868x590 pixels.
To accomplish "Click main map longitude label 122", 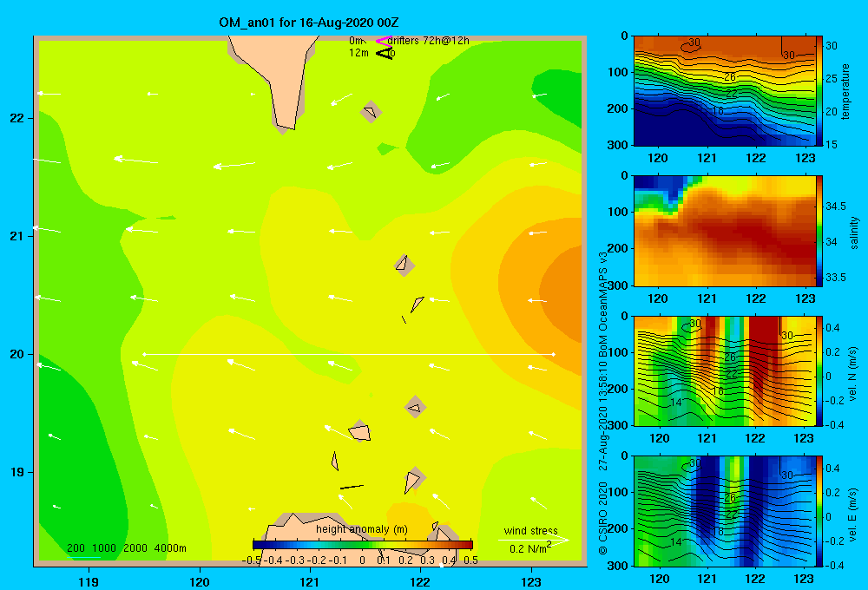I will click(420, 581).
